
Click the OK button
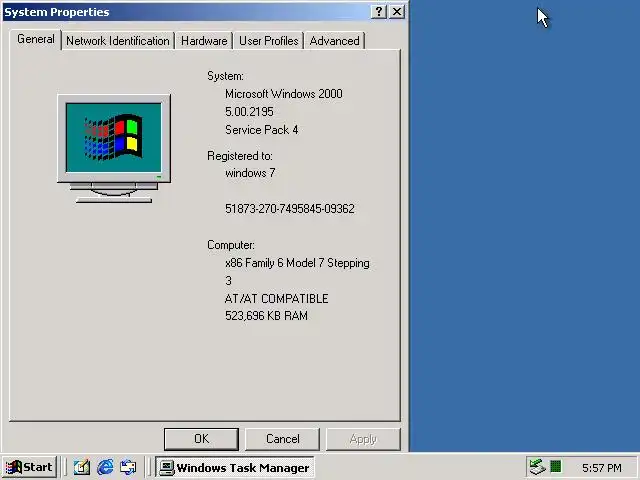tap(201, 439)
